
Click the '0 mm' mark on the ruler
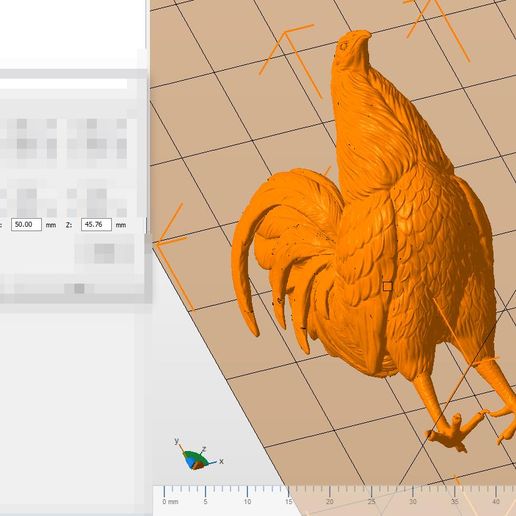[x=170, y=502]
